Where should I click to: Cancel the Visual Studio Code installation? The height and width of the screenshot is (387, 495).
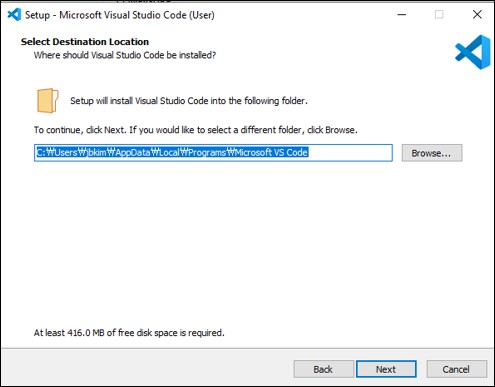456,369
